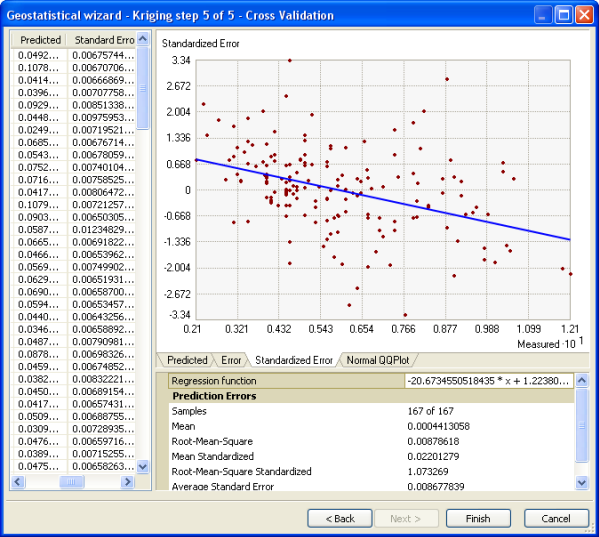Click up arrow of statistics panel scrollbar
This screenshot has width=599, height=537.
[x=582, y=380]
